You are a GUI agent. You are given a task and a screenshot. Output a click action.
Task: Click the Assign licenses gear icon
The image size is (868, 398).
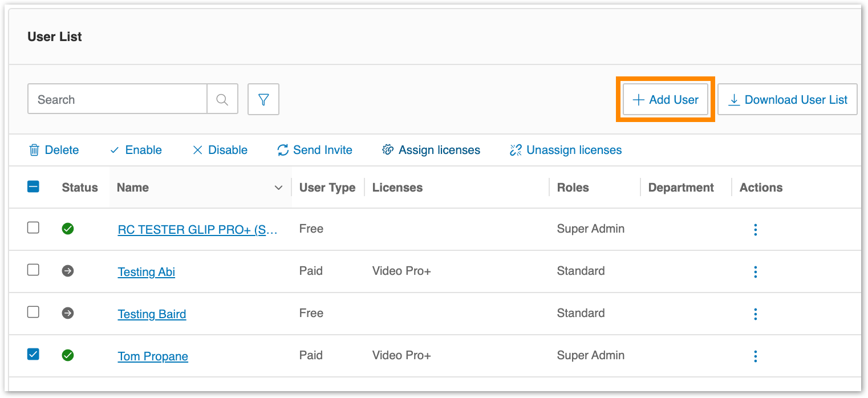click(x=388, y=150)
